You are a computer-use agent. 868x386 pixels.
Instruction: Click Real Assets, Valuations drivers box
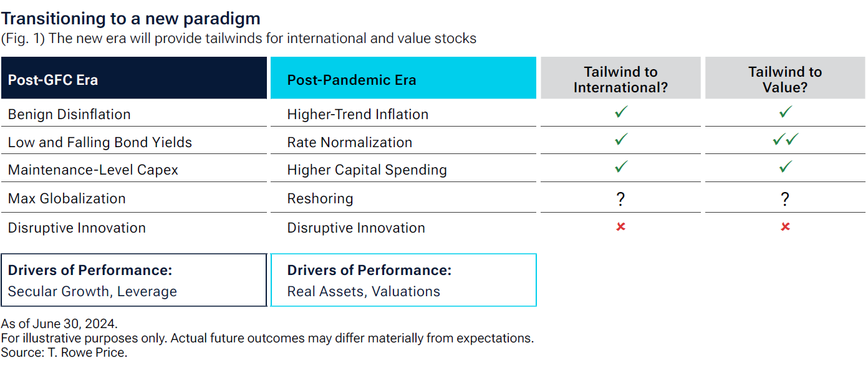coord(403,280)
